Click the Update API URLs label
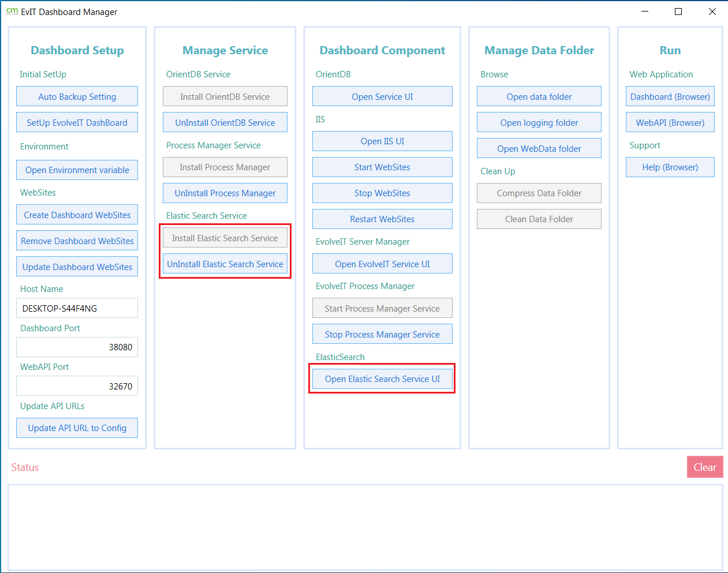 click(x=52, y=406)
